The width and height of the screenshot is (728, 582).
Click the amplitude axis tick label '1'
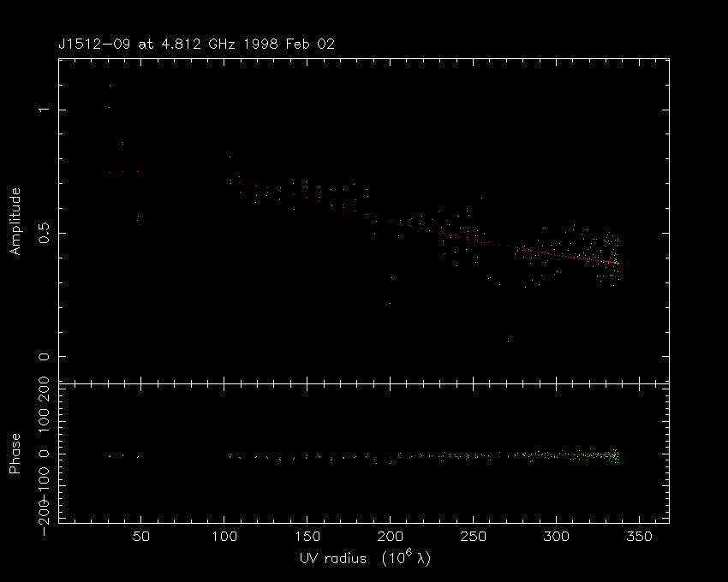pos(44,110)
